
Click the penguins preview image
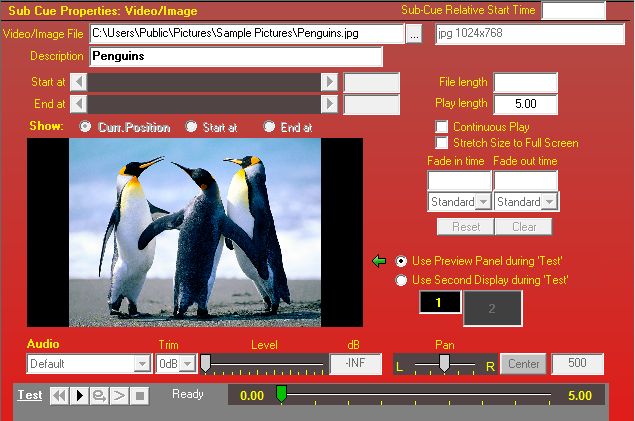point(195,232)
